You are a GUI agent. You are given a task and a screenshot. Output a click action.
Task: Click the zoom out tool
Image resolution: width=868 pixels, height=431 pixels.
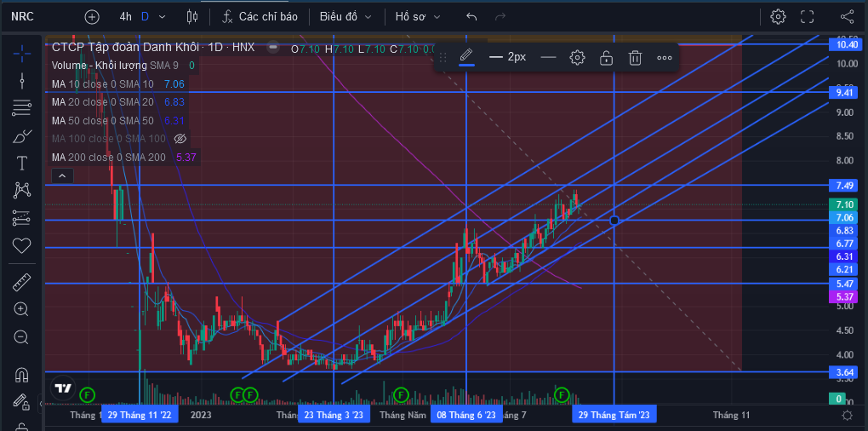pos(21,336)
